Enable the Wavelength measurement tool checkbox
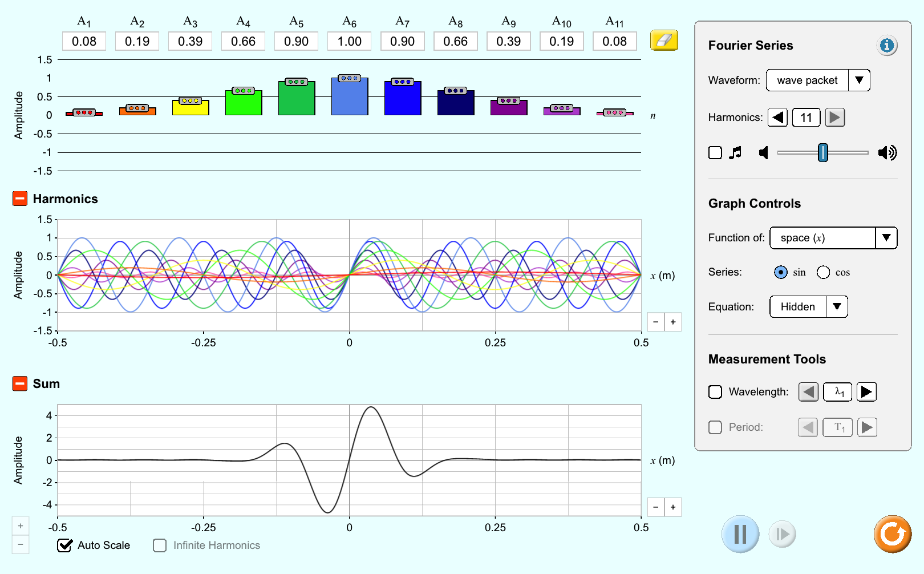The image size is (924, 574). point(715,392)
